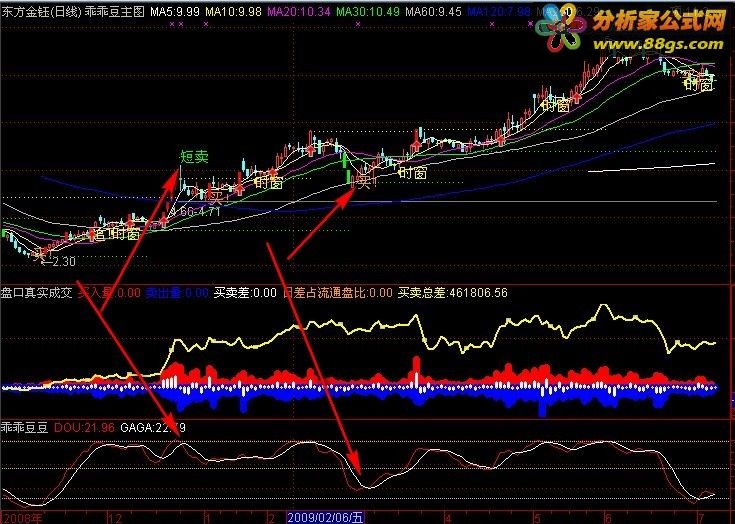
Task: Click the blue 卖出量:0.00 readout
Action: coord(177,293)
